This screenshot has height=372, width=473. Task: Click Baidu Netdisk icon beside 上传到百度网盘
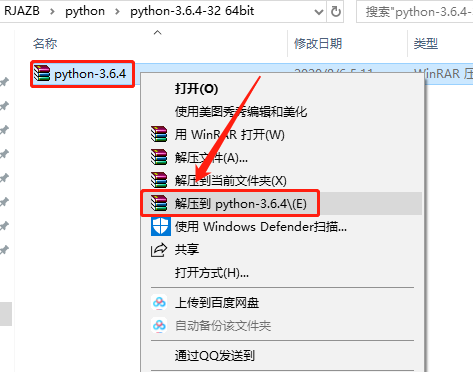159,303
